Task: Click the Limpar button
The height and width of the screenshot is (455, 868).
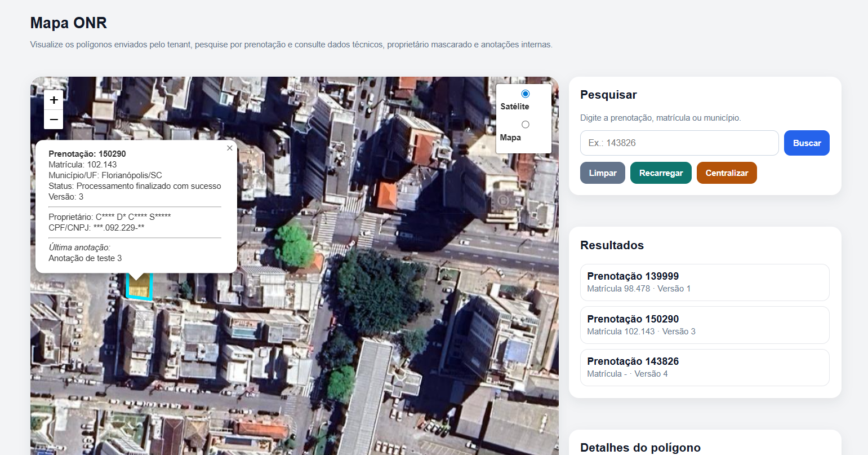Action: pos(603,173)
